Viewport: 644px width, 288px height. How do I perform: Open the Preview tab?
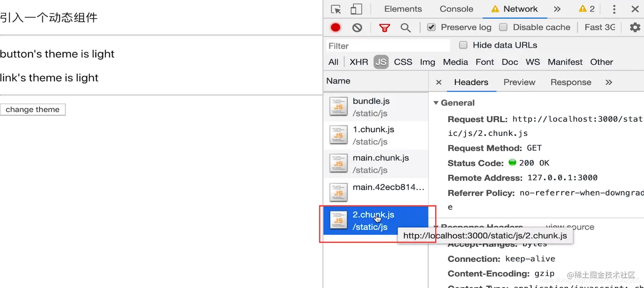click(519, 82)
